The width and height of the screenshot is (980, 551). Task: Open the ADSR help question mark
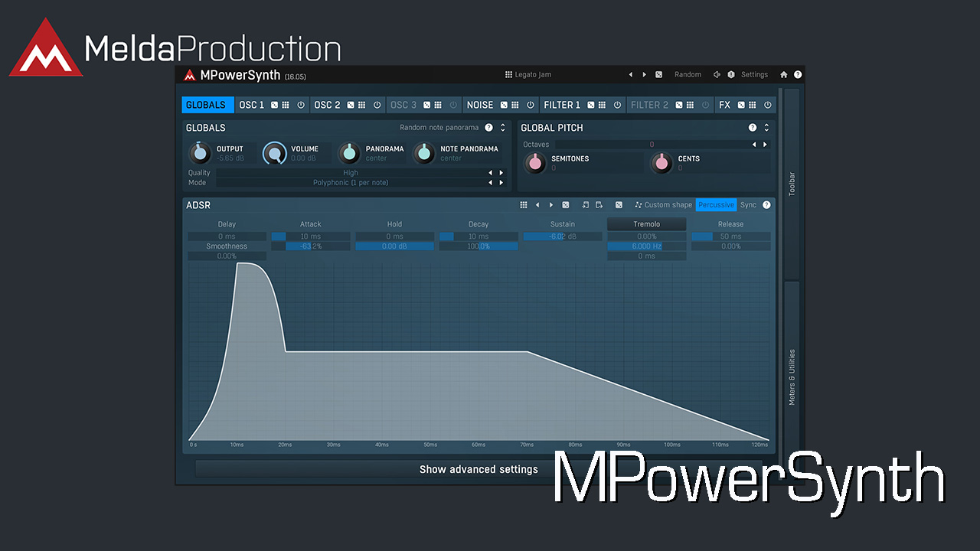pyautogui.click(x=766, y=205)
